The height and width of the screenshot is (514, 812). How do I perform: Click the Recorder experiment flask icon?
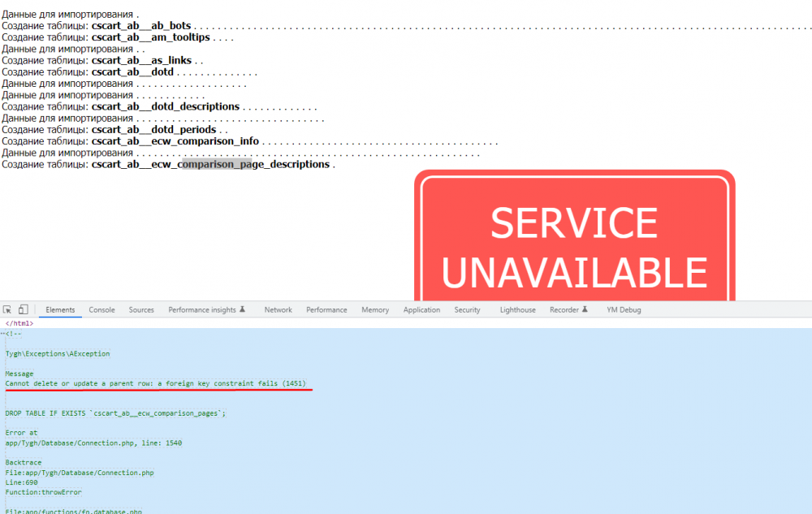click(586, 309)
